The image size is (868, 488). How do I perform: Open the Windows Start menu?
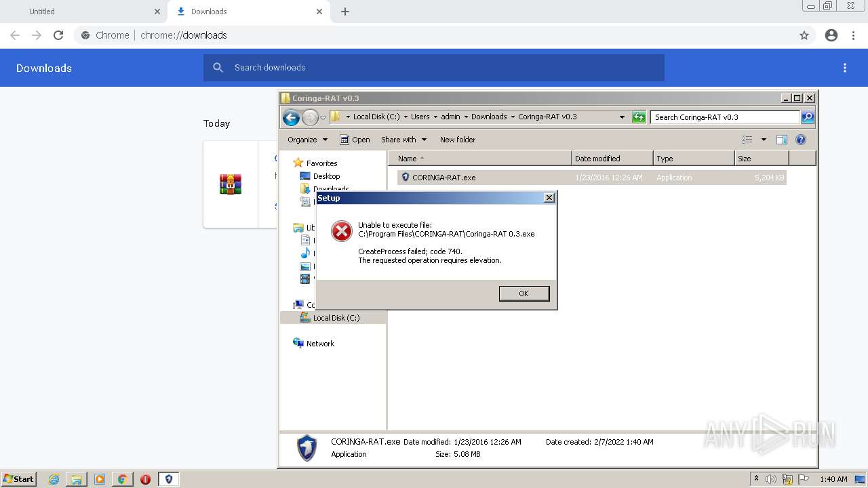coord(19,479)
